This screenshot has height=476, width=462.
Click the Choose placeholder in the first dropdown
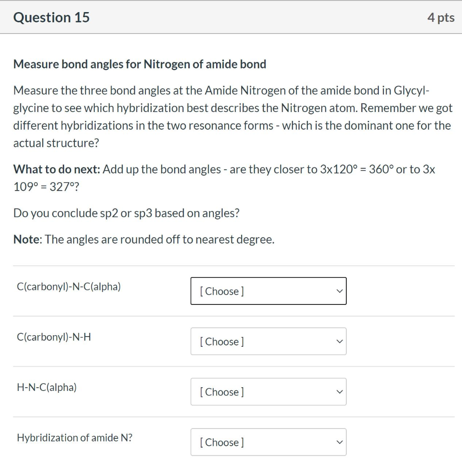pos(221,291)
